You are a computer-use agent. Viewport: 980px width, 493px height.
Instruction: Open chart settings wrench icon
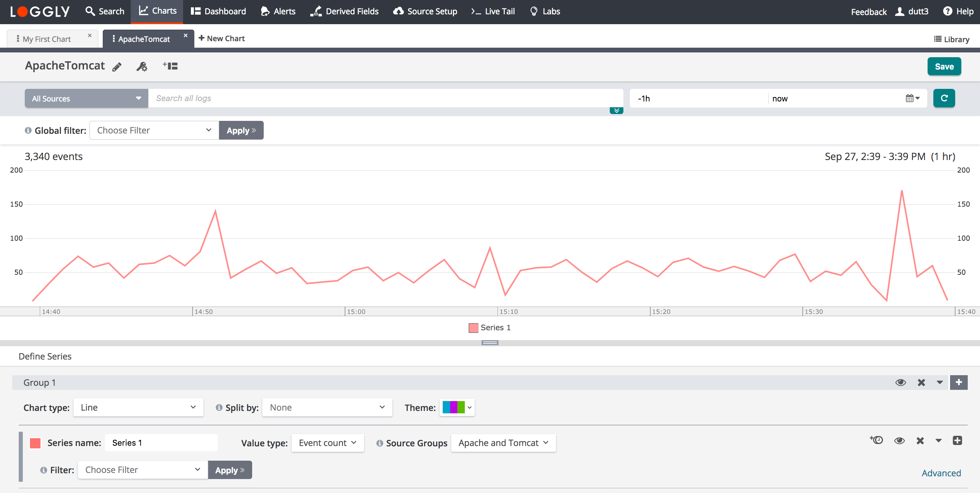pyautogui.click(x=142, y=67)
